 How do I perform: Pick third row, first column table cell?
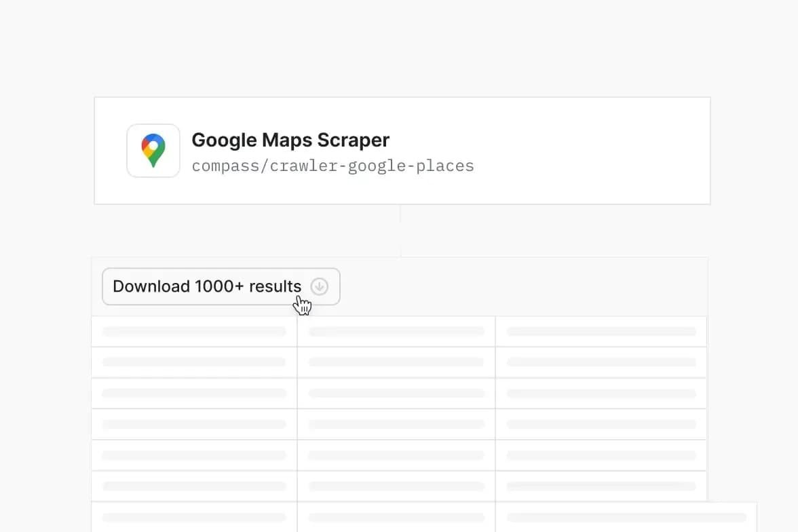tap(194, 394)
